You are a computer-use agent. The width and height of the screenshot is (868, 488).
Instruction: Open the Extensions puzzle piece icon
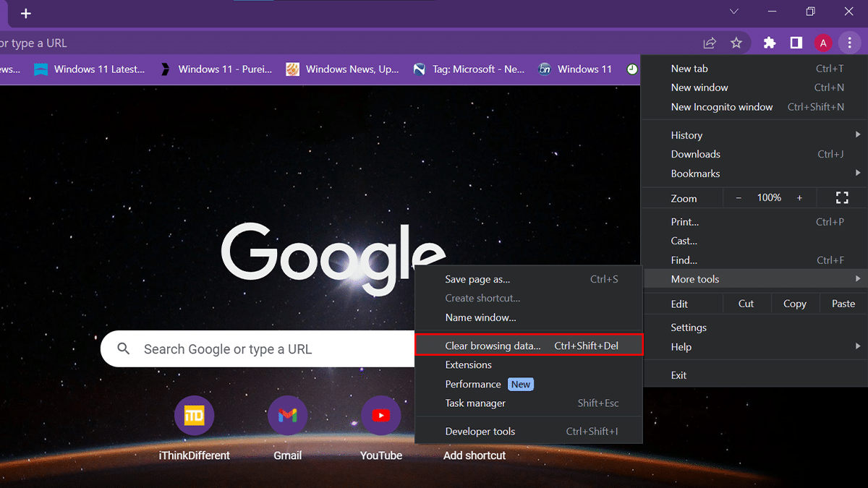770,43
